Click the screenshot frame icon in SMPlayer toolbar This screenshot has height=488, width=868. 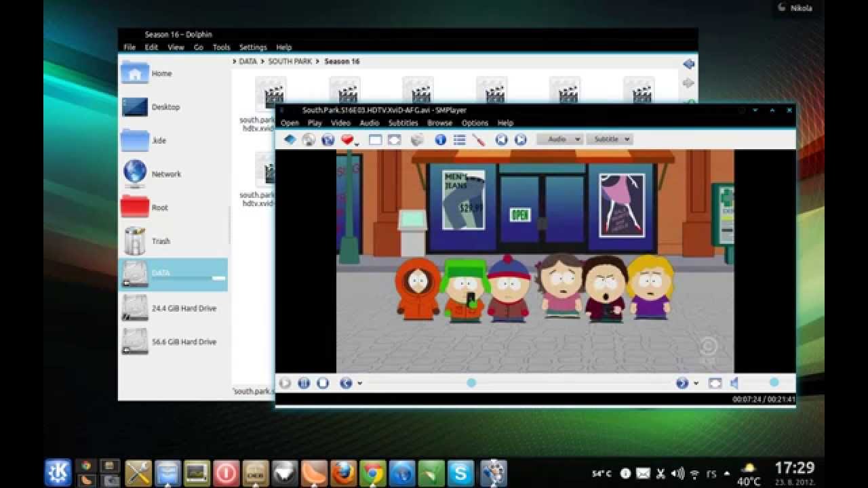(375, 140)
